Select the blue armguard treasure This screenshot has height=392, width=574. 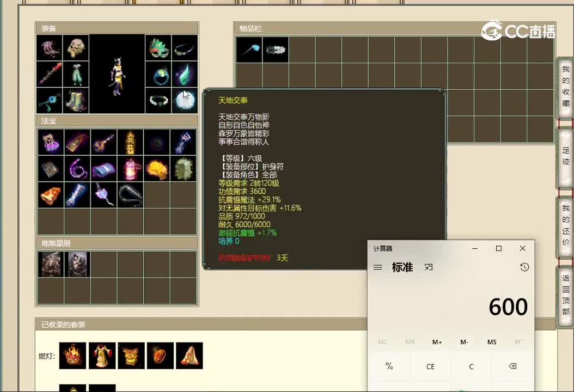[x=77, y=195]
